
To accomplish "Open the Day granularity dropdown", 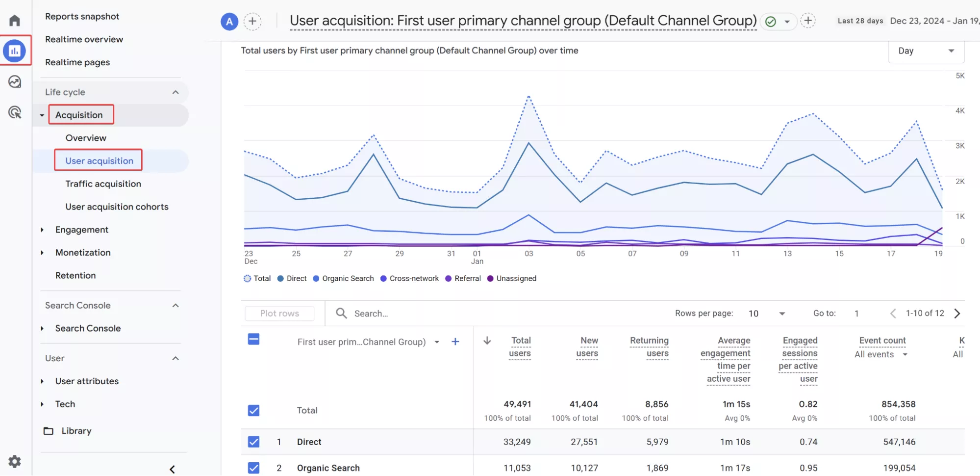I will [x=926, y=51].
